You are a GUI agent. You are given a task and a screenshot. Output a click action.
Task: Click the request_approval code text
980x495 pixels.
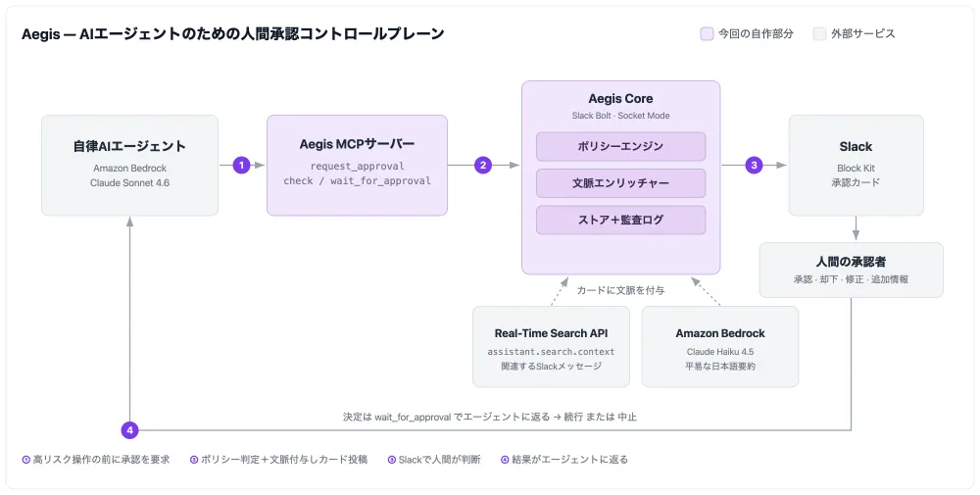tap(357, 167)
